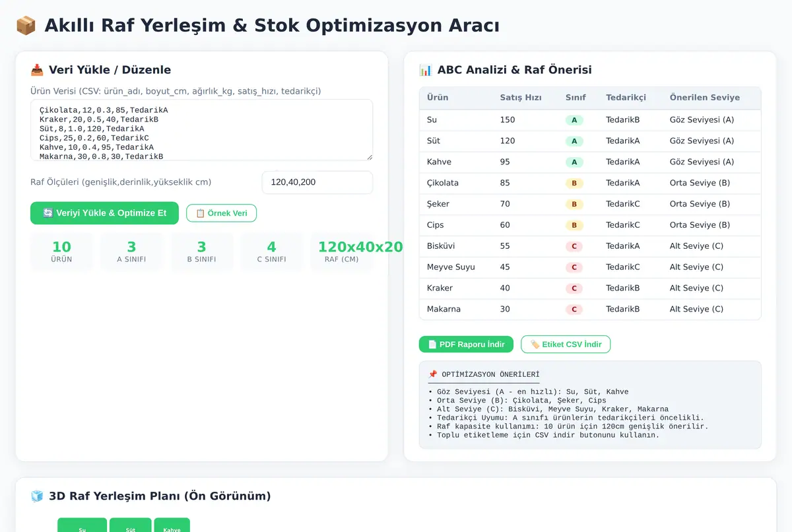The image size is (792, 532).
Task: Download the PDF Raporu İndir report
Action: click(x=466, y=345)
